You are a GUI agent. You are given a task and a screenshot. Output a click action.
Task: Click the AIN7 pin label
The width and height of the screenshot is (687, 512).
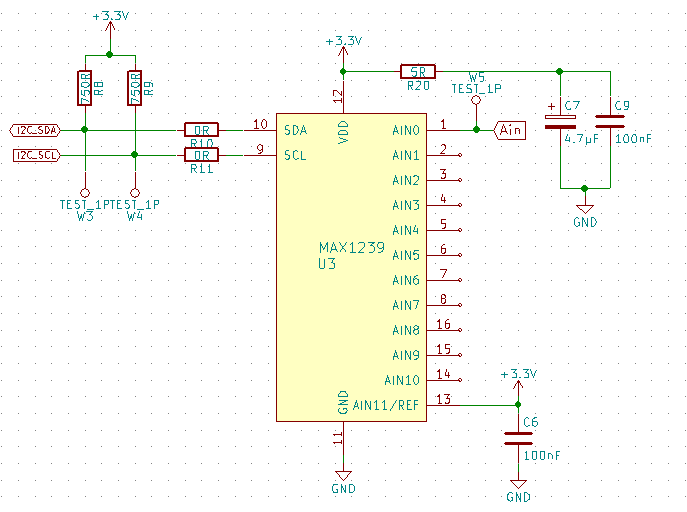(x=406, y=305)
